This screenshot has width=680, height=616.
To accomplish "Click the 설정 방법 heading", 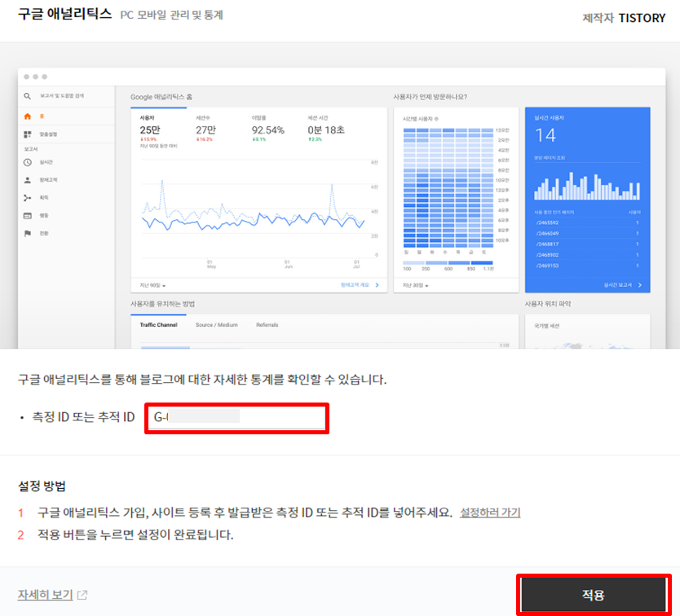I will (42, 486).
